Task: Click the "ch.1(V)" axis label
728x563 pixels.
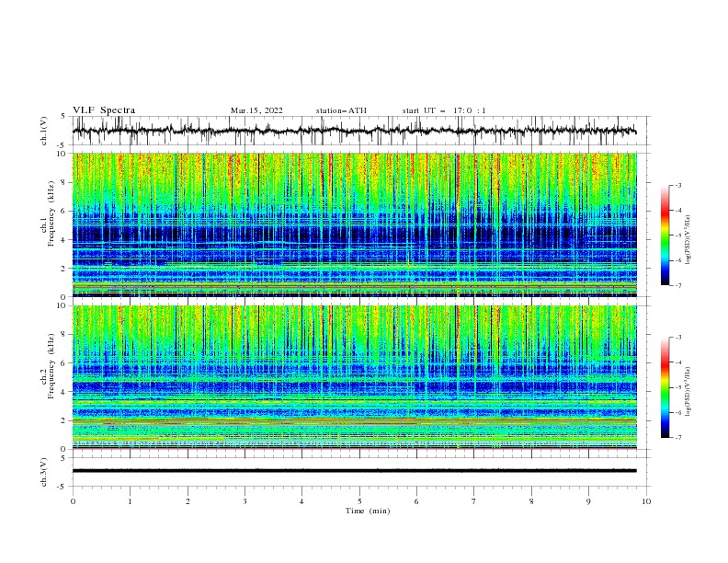Action: click(44, 131)
